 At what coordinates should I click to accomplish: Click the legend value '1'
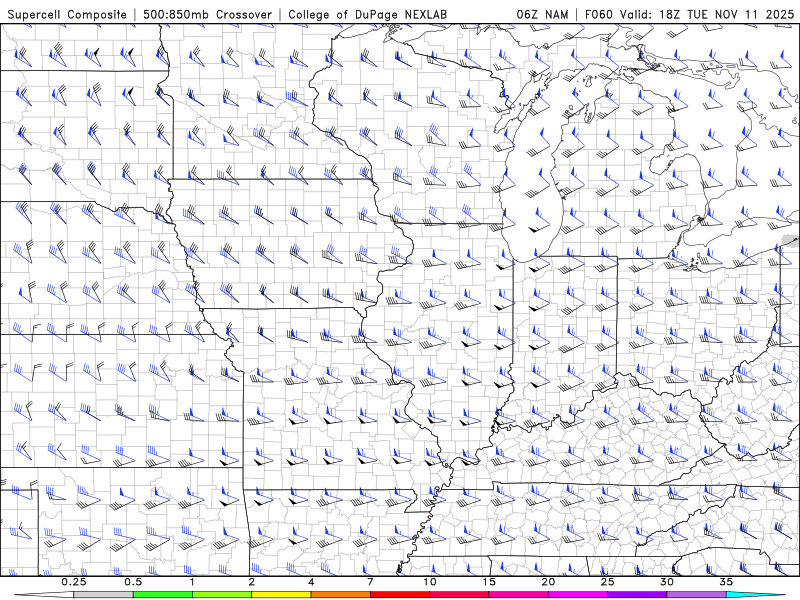[192, 582]
